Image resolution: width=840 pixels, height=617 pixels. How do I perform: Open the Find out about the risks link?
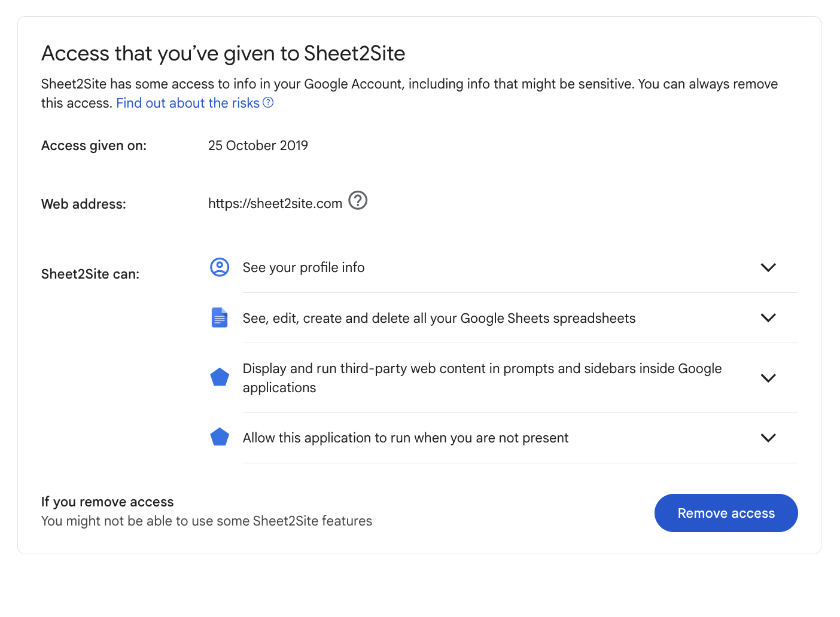(x=187, y=103)
